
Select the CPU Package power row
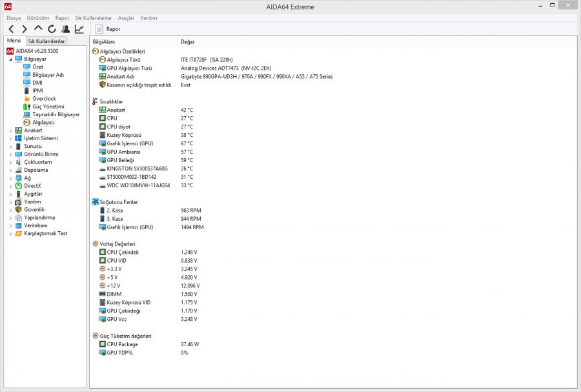coord(149,344)
